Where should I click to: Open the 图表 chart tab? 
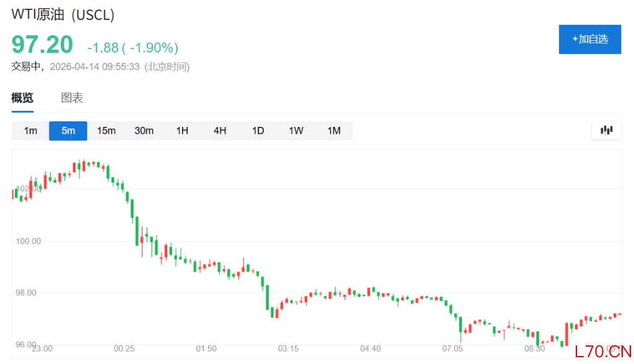coord(72,98)
